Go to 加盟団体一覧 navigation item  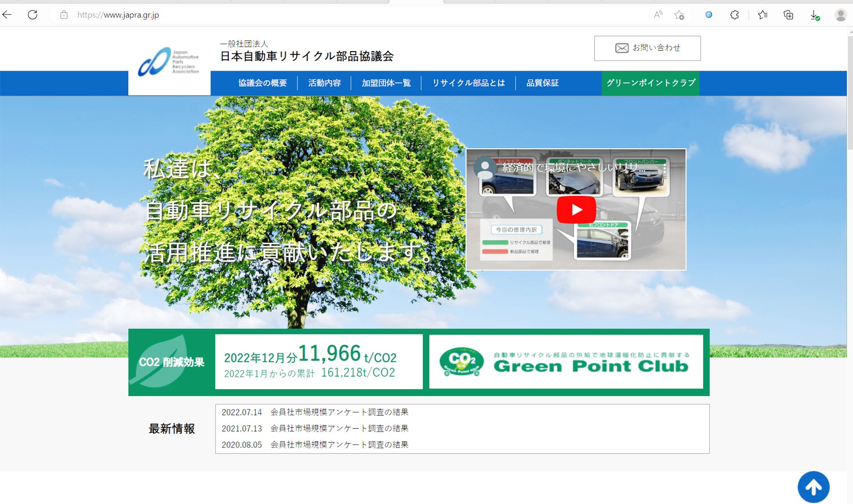386,83
